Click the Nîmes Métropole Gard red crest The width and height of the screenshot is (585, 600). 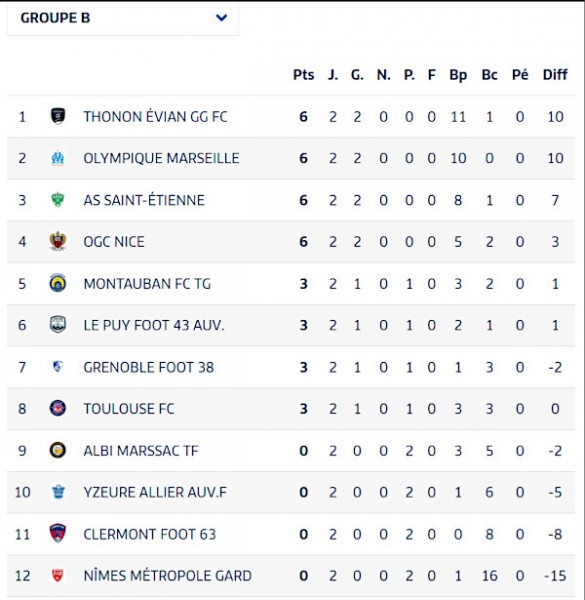tap(58, 576)
